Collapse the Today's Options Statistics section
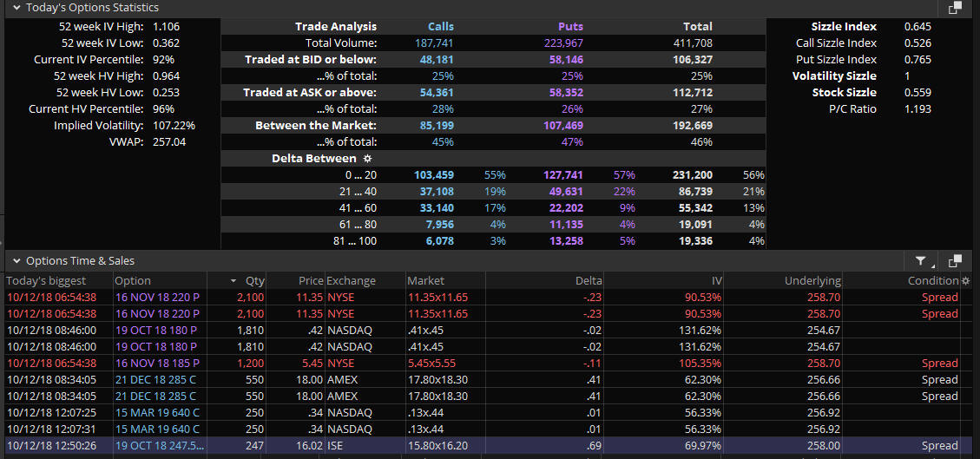 click(16, 8)
